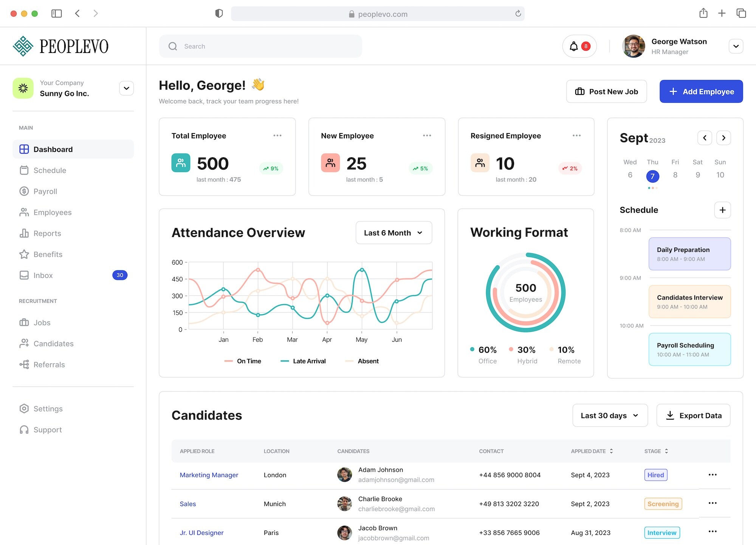Open Inbox from the sidebar menu

coord(43,276)
